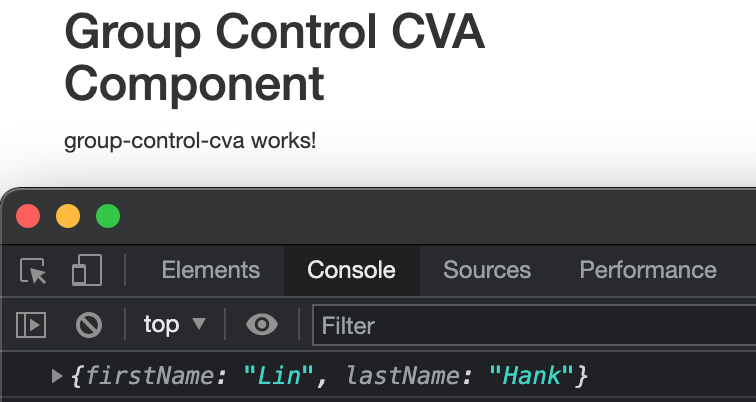Minimize DevTools using the yellow button
Image resolution: width=756 pixels, height=402 pixels.
tap(68, 216)
